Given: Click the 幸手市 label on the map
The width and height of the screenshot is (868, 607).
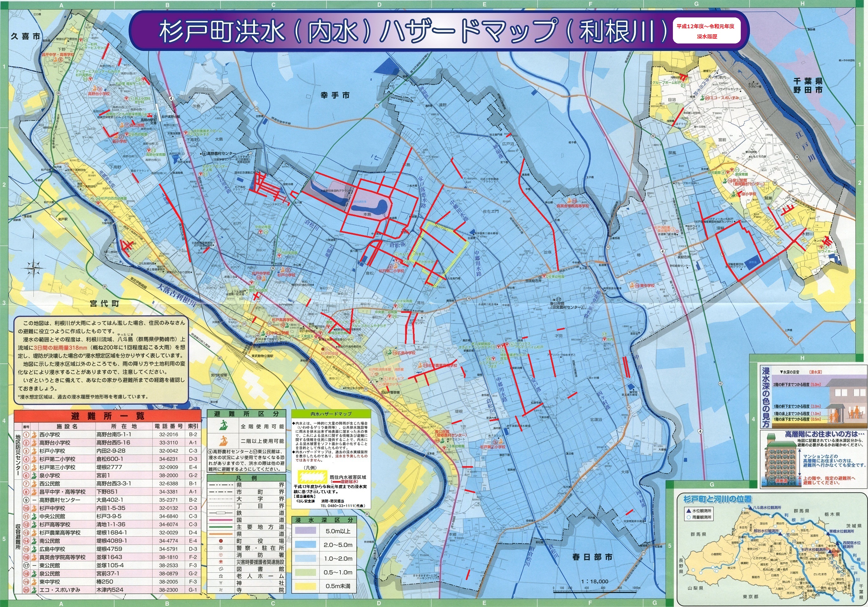Looking at the screenshot, I should point(335,95).
